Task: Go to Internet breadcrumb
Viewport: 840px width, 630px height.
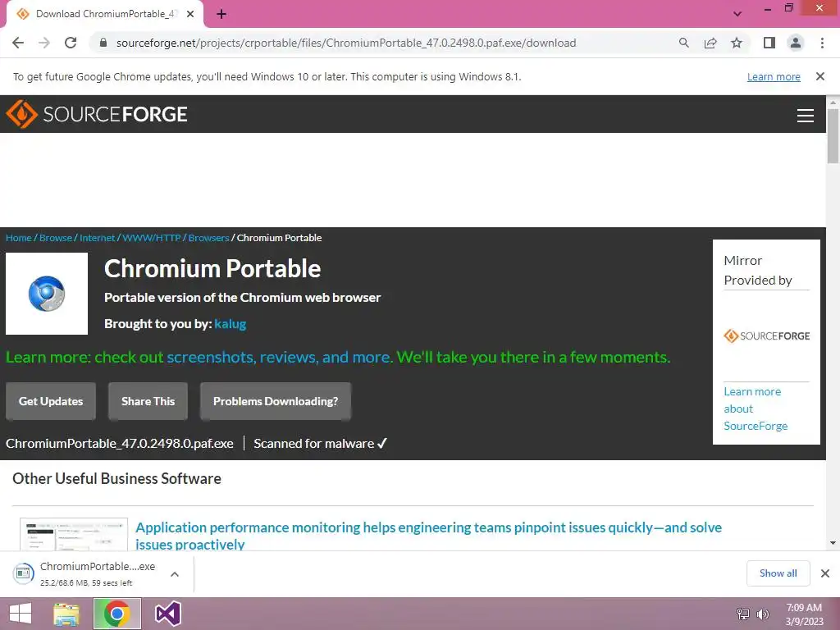Action: 97,238
